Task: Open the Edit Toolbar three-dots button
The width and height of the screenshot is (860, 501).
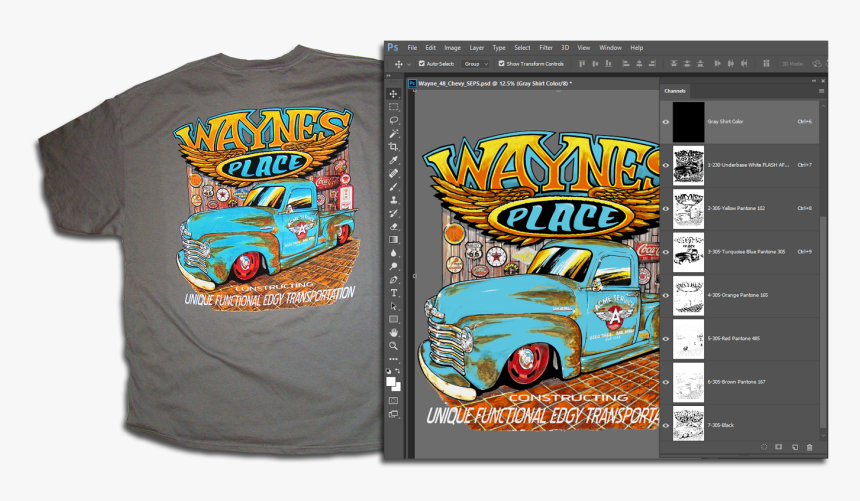Action: [393, 359]
